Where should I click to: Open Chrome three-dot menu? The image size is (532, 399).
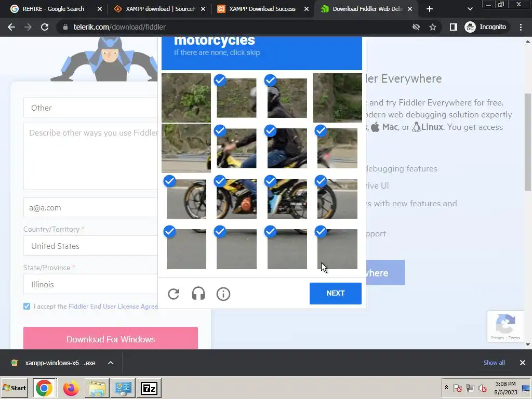tap(521, 27)
